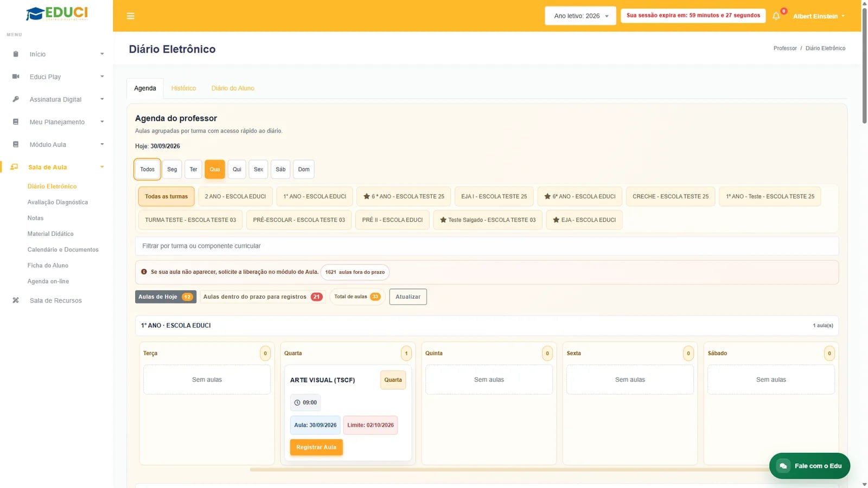
Task: Click the filter by turma input field
Action: point(487,246)
